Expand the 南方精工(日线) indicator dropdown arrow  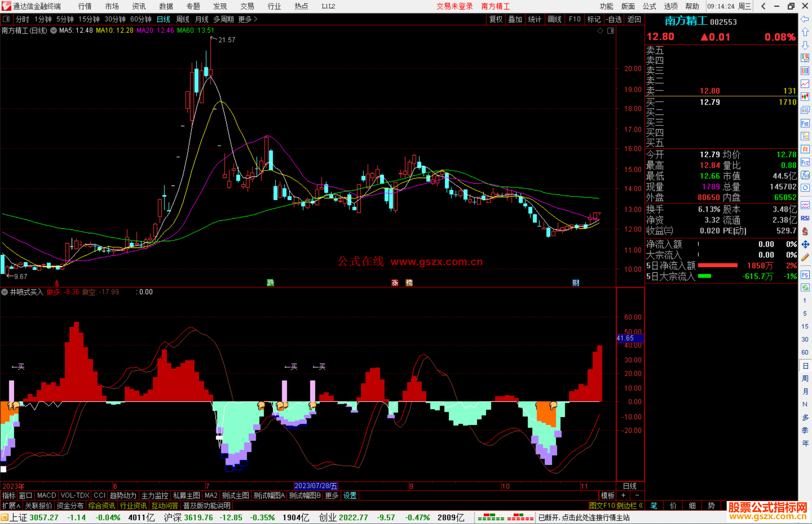tap(54, 30)
